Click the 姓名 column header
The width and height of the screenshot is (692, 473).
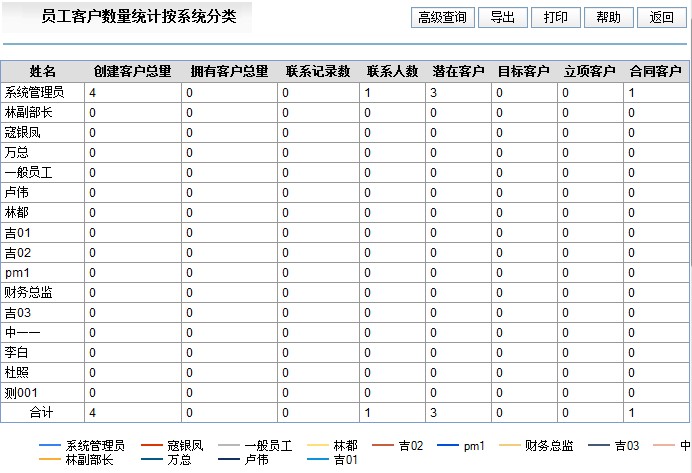pyautogui.click(x=43, y=72)
